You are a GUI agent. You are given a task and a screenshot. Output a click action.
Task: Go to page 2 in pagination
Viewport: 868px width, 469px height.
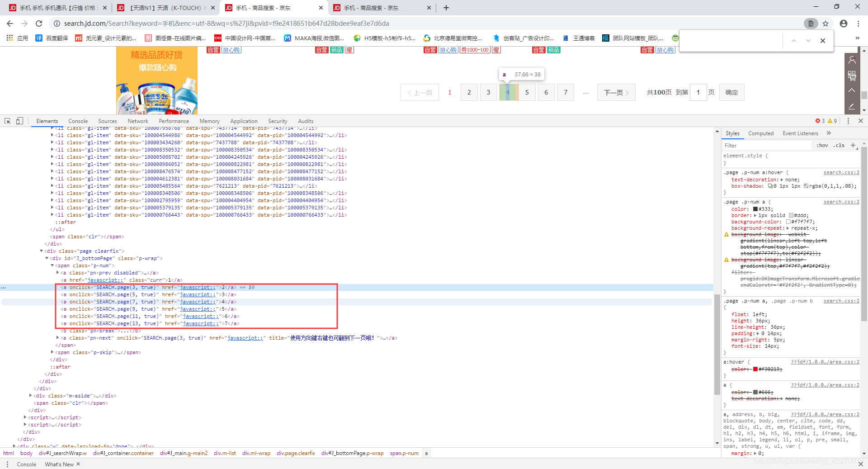(x=469, y=92)
